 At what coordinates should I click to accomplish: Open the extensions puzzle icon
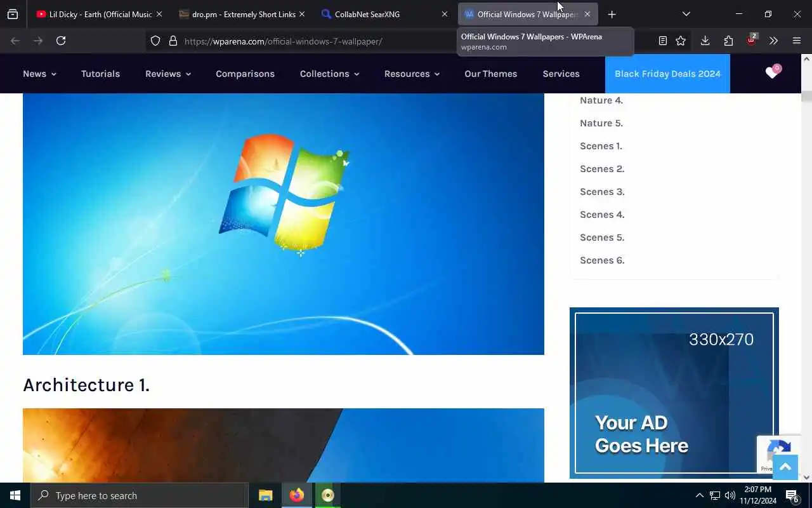click(x=728, y=41)
